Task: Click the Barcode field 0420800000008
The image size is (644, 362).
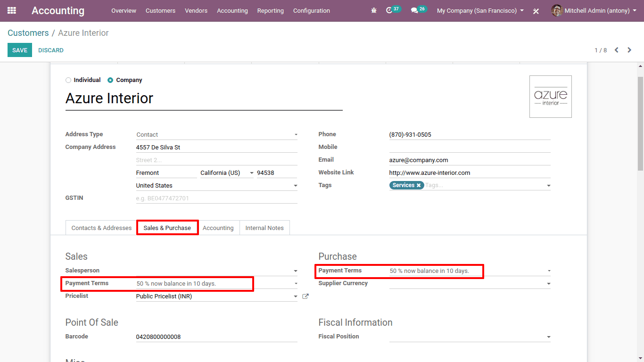Action: tap(217, 337)
